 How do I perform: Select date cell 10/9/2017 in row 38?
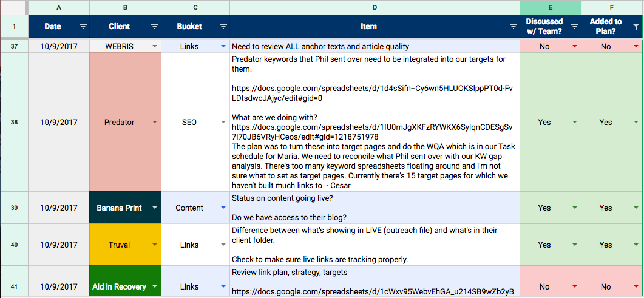tap(59, 122)
